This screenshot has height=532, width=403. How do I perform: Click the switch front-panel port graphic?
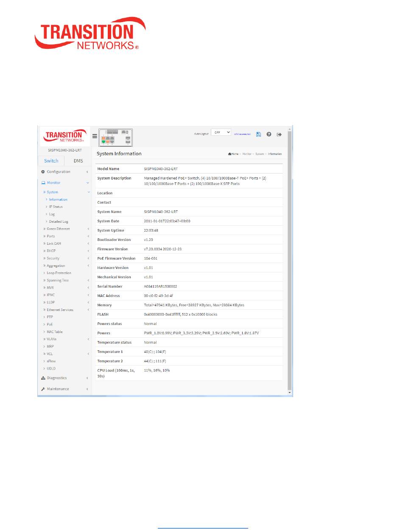(115, 137)
